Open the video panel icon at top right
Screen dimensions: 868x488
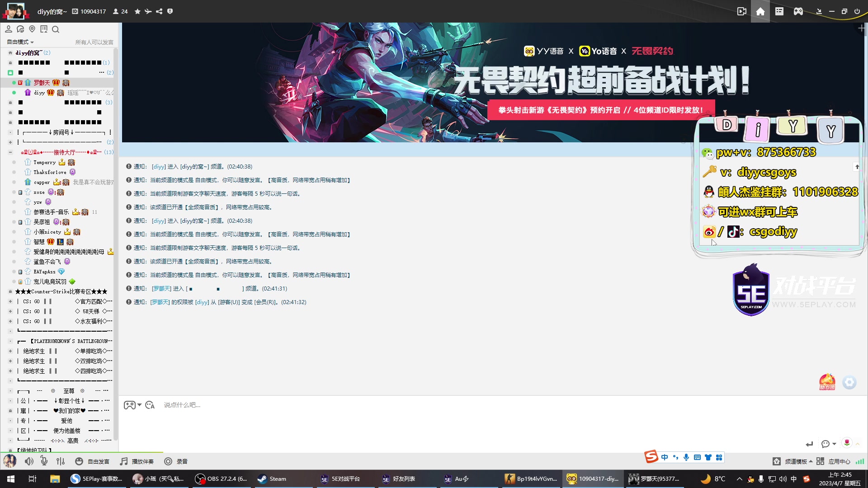tap(741, 11)
